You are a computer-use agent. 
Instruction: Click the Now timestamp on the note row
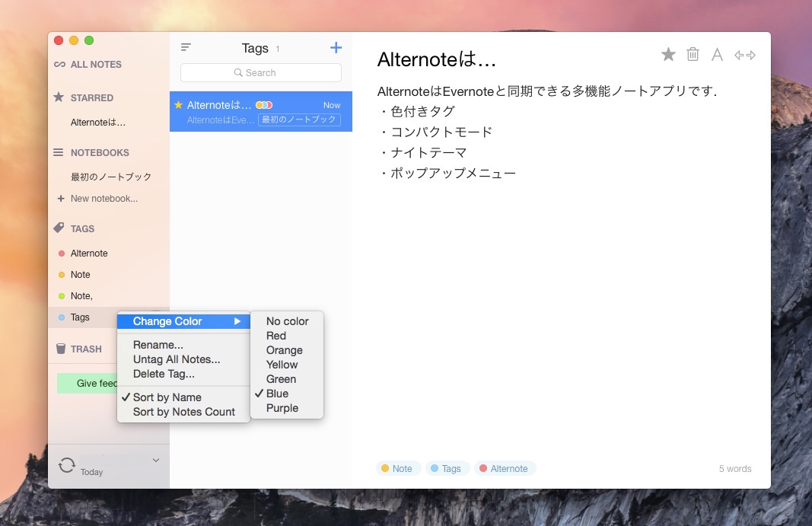pyautogui.click(x=332, y=105)
